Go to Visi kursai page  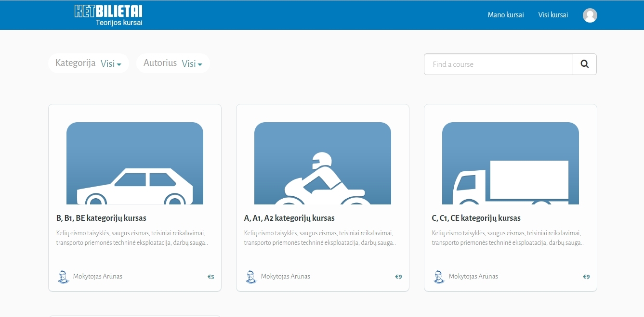pyautogui.click(x=553, y=15)
